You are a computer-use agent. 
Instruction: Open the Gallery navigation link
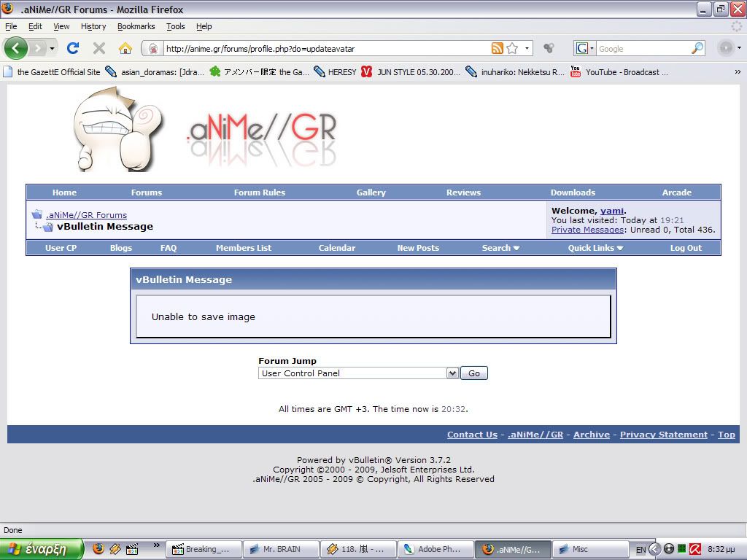371,192
